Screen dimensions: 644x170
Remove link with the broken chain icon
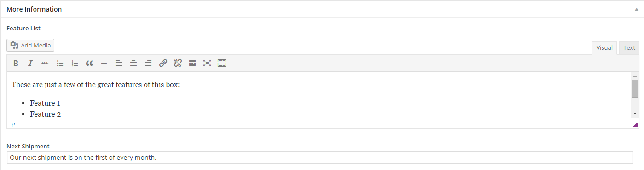click(x=178, y=64)
